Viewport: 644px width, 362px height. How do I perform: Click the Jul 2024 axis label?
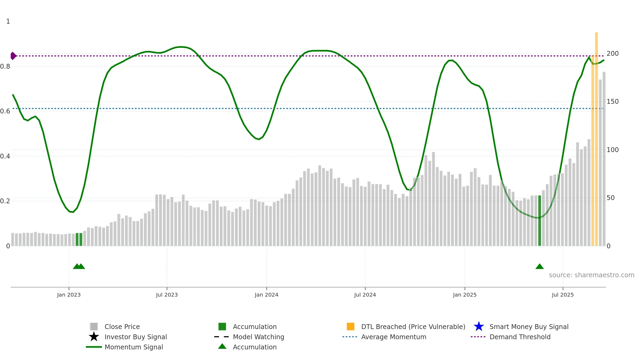(x=365, y=295)
